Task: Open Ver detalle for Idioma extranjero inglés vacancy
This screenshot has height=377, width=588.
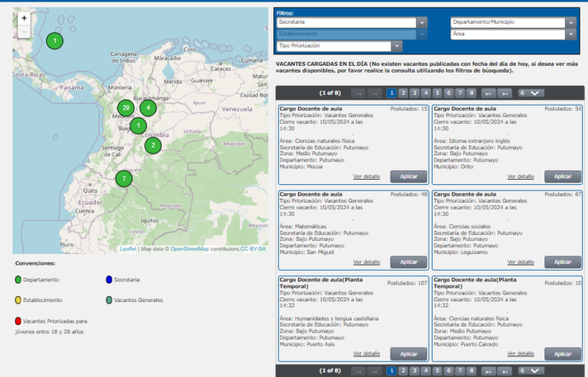Action: pyautogui.click(x=521, y=176)
